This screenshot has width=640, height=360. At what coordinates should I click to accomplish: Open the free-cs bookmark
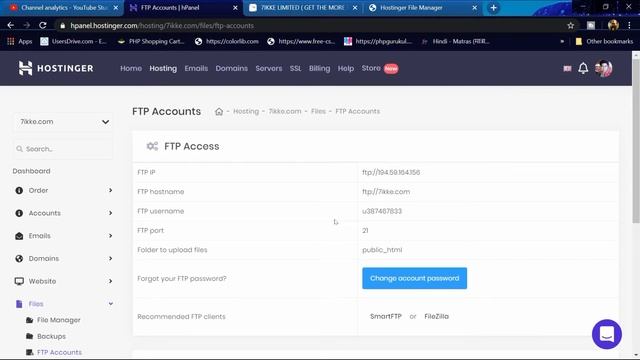(x=301, y=41)
